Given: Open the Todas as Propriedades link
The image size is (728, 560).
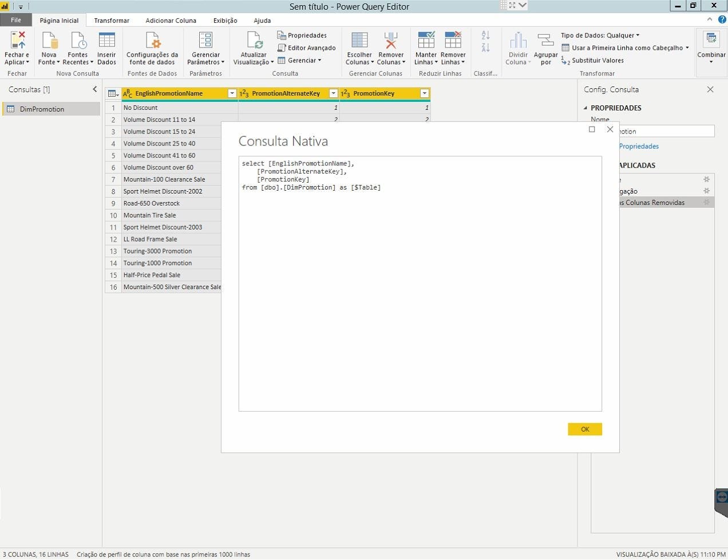Looking at the screenshot, I should 639,146.
